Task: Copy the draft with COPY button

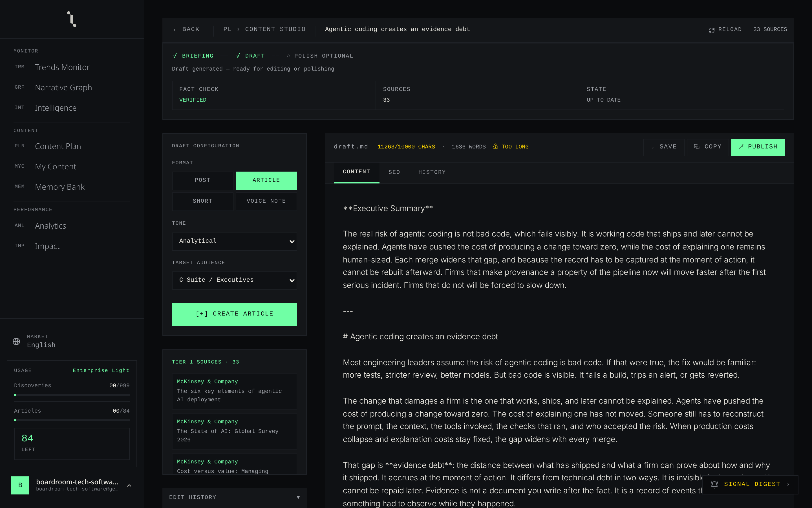Action: 708,147
